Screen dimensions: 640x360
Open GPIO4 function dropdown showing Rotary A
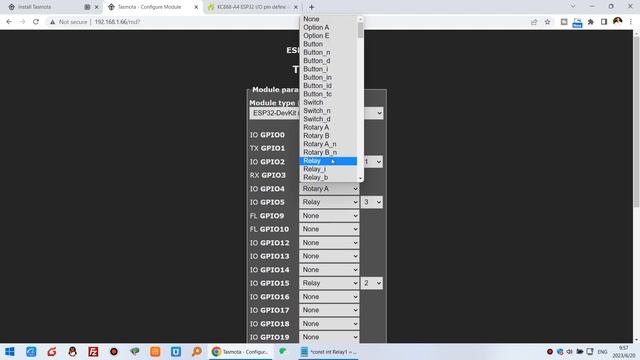click(x=329, y=189)
